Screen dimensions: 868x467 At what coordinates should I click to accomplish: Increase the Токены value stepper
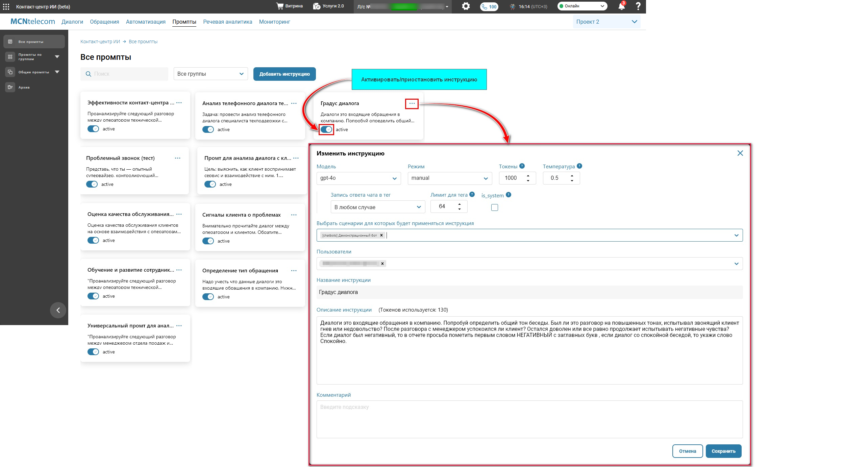(528, 175)
